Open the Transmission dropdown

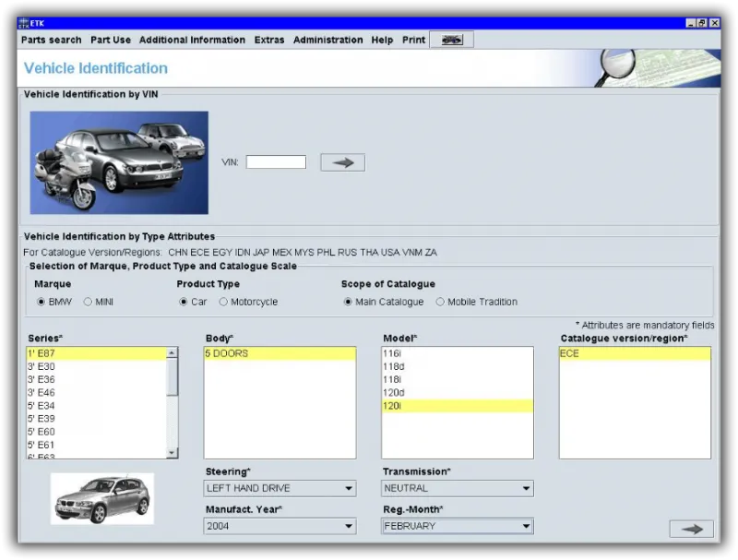tap(458, 488)
